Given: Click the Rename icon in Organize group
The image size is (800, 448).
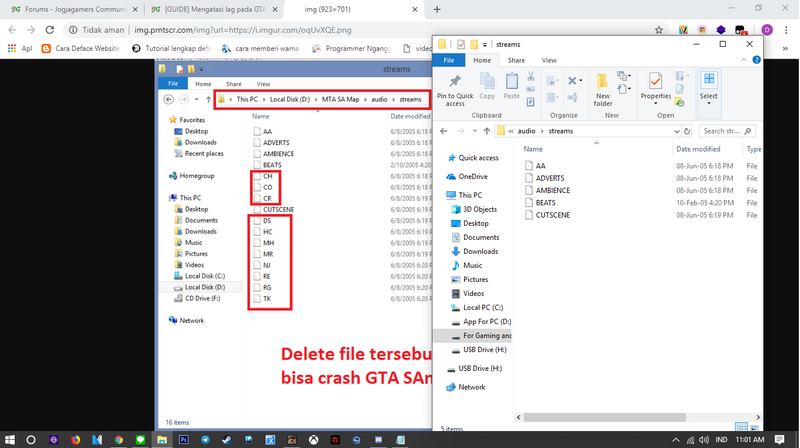Looking at the screenshot, I should coord(572,97).
